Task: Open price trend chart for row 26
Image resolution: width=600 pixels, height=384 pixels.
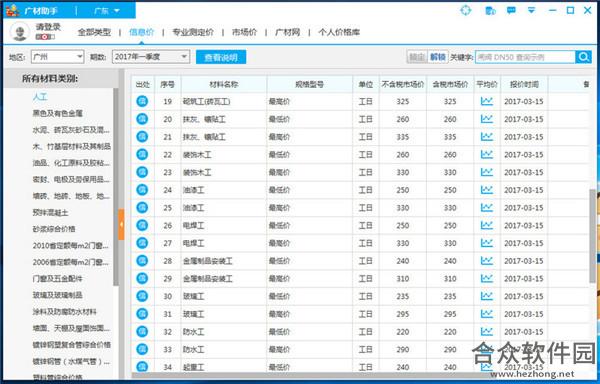Action: (487, 225)
